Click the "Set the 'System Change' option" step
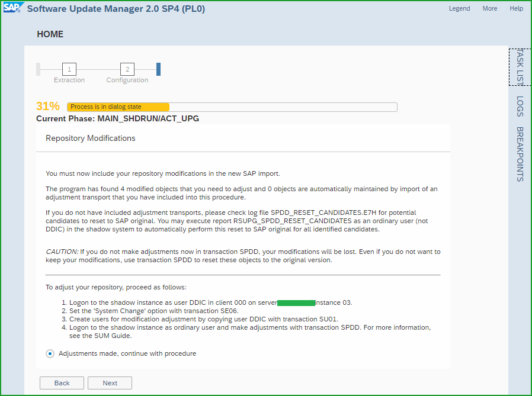 pyautogui.click(x=154, y=311)
